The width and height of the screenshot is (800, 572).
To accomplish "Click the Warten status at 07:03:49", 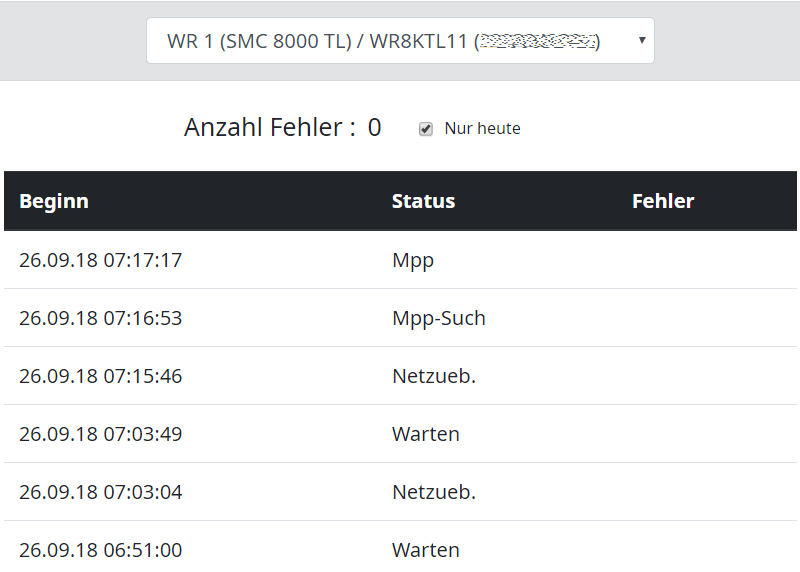I will 425,434.
